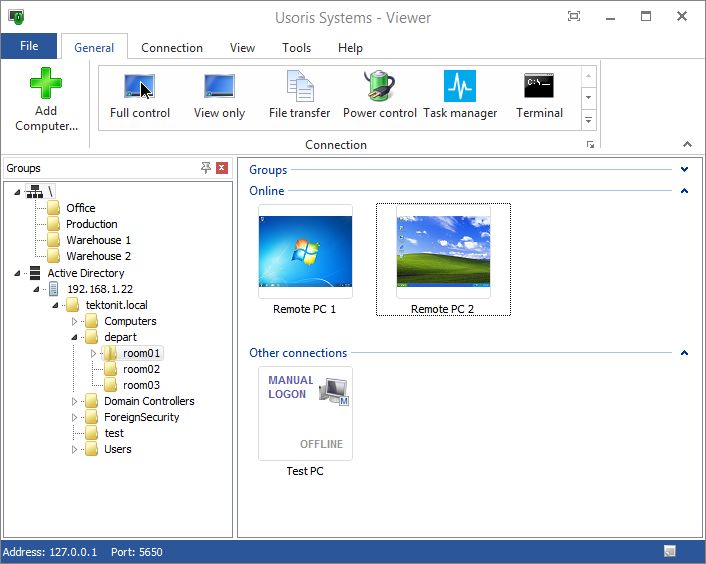Switch to the Connection tab

pos(172,47)
